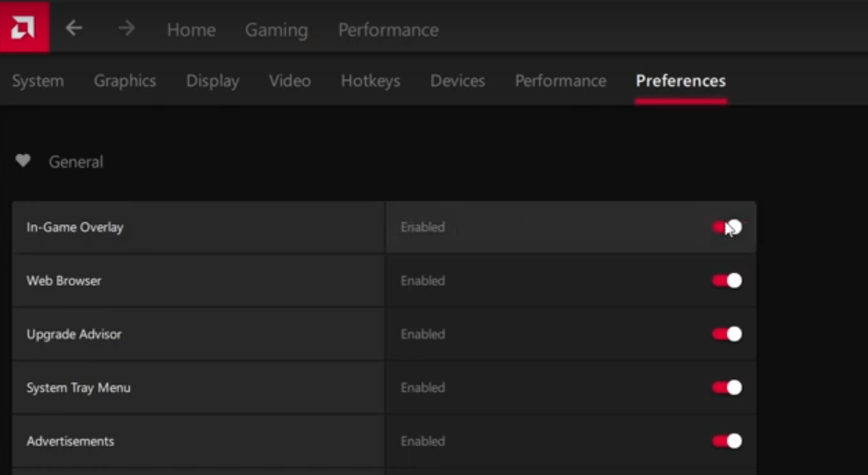Screen dimensions: 868x475
Task: Disable the System Tray Menu toggle
Action: coord(727,387)
